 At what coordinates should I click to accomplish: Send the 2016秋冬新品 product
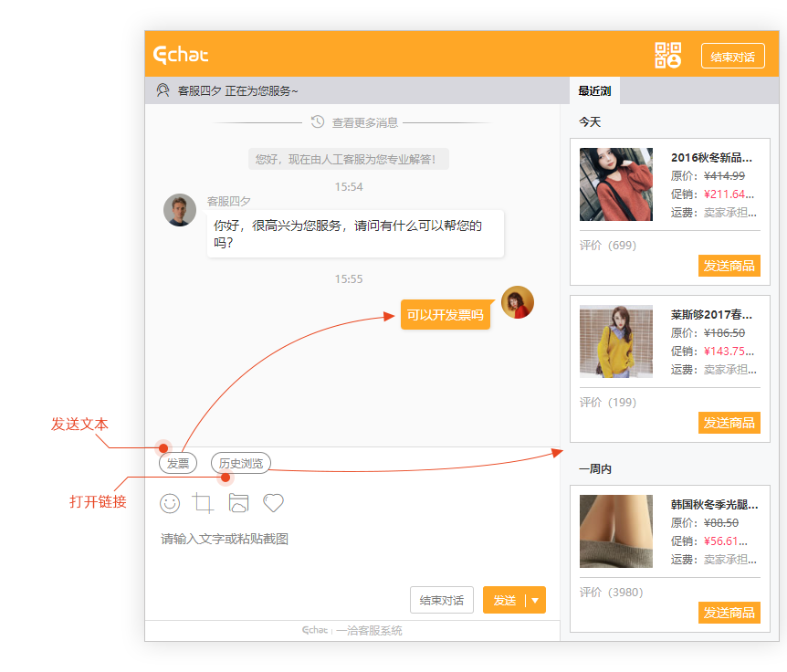coord(729,266)
